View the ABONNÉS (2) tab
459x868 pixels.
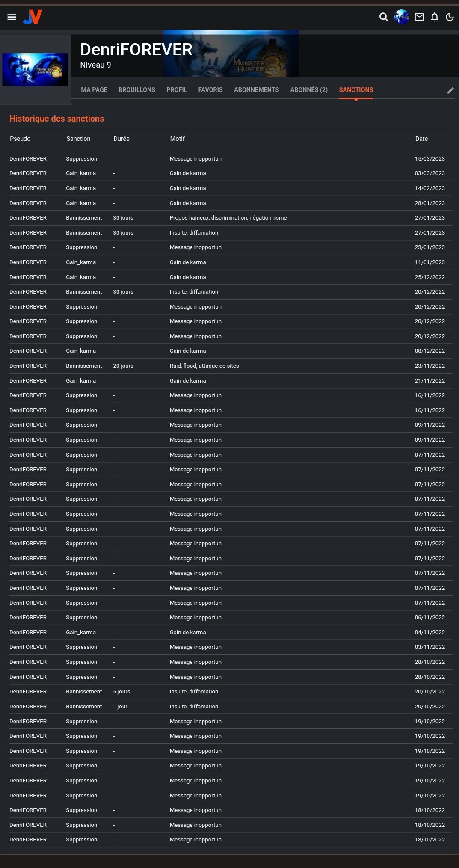click(309, 90)
